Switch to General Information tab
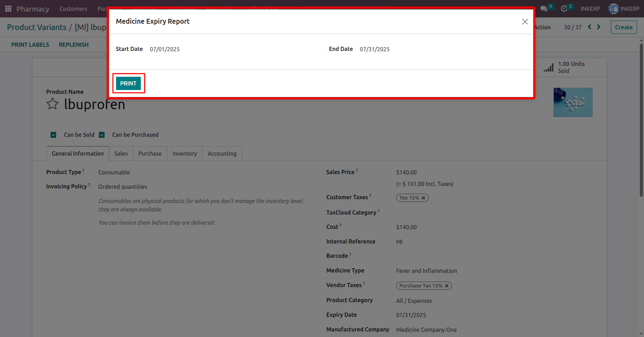 78,153
